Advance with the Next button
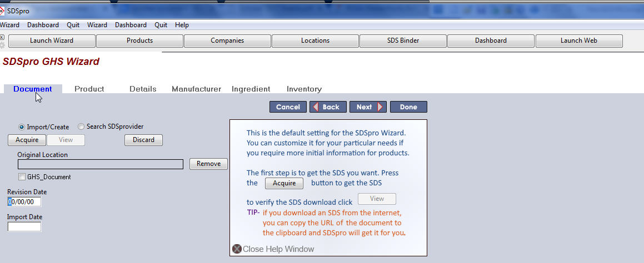644x263 pixels. coord(368,107)
